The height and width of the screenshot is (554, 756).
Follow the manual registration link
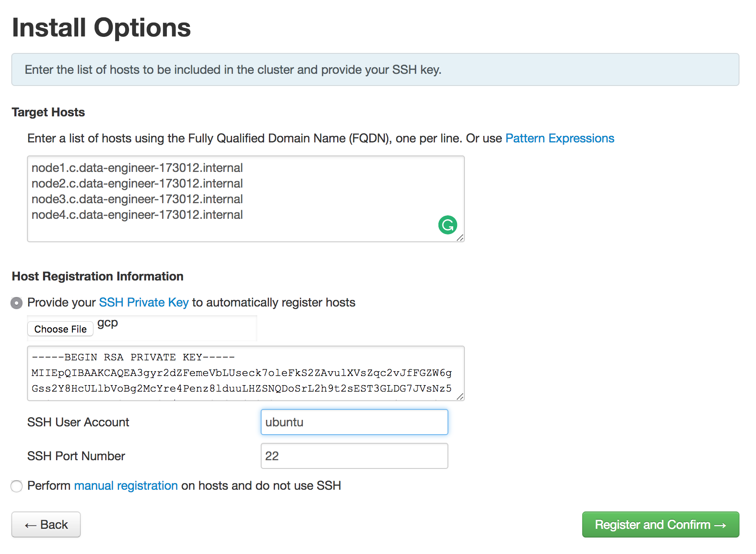(x=126, y=485)
